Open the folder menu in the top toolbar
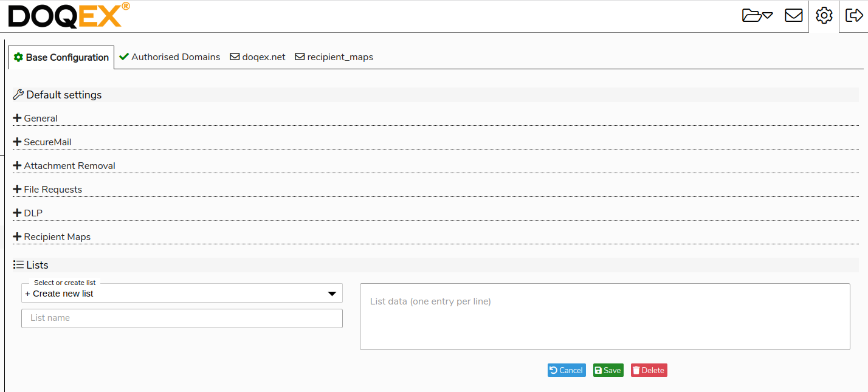868x392 pixels. [x=756, y=16]
